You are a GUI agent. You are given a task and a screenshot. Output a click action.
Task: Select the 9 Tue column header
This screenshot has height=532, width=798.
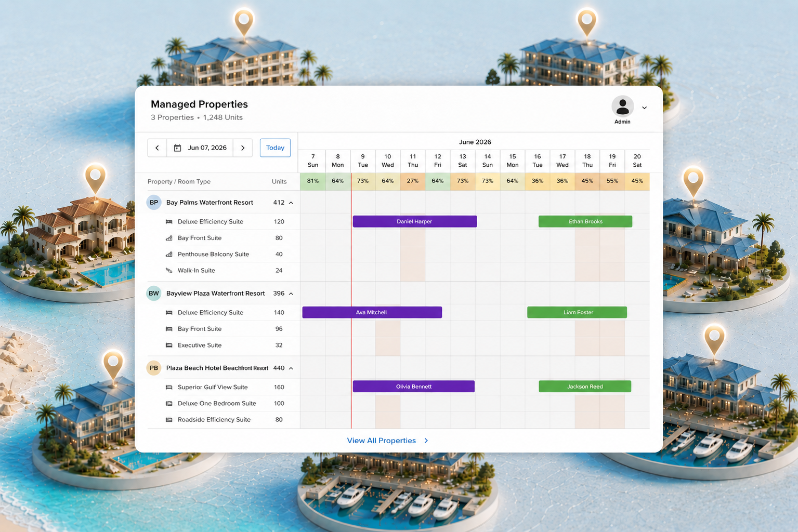click(x=363, y=161)
